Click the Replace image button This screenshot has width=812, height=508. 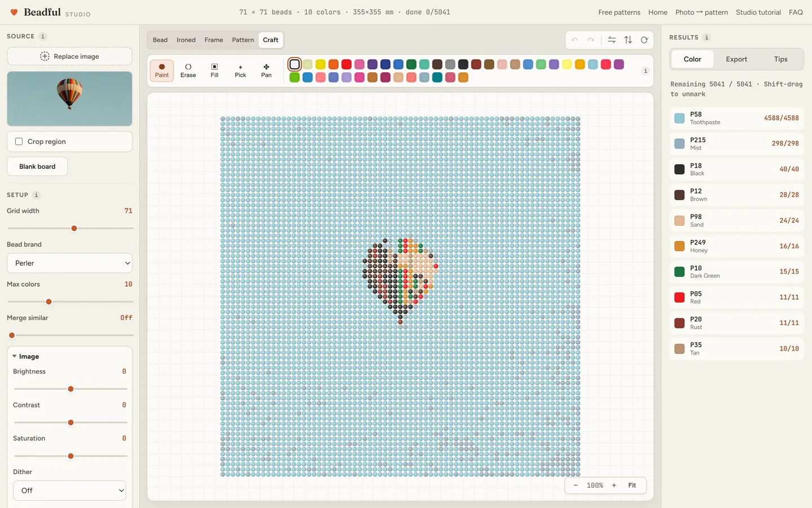tap(70, 56)
